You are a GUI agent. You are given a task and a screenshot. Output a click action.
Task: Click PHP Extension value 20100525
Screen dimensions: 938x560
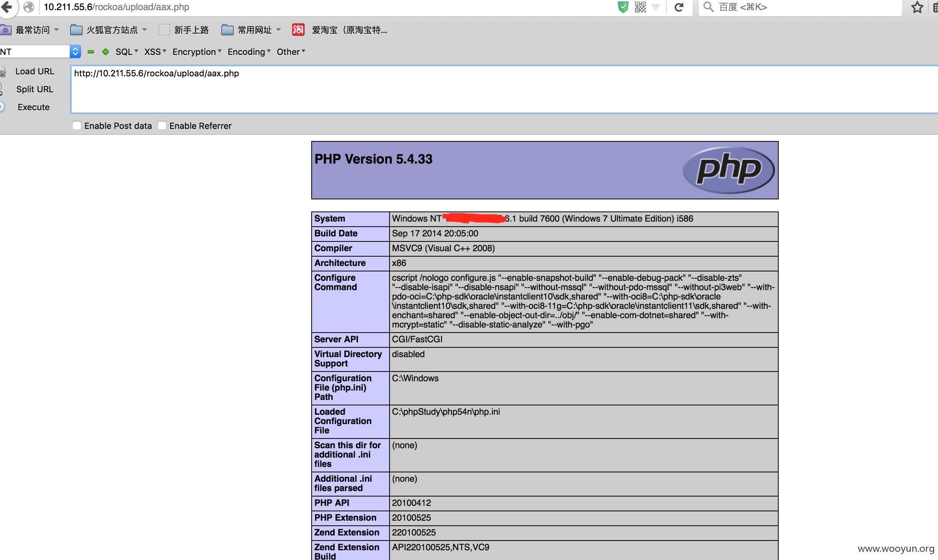click(411, 518)
